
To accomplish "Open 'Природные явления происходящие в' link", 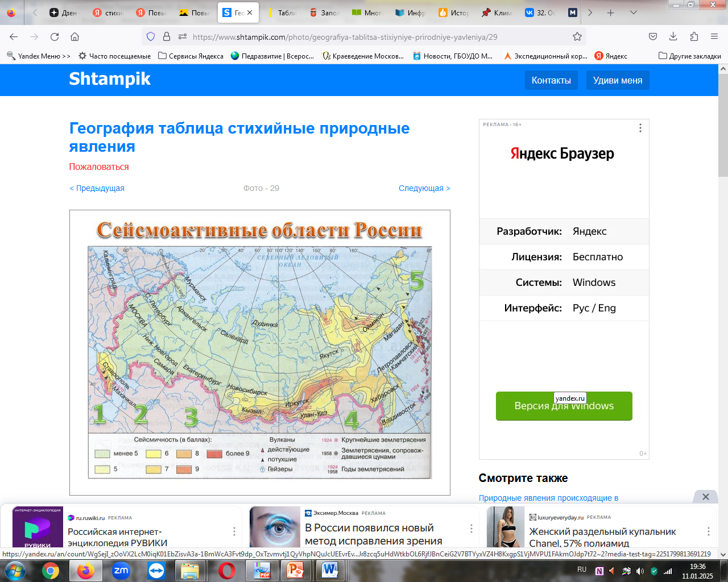I will [x=548, y=498].
